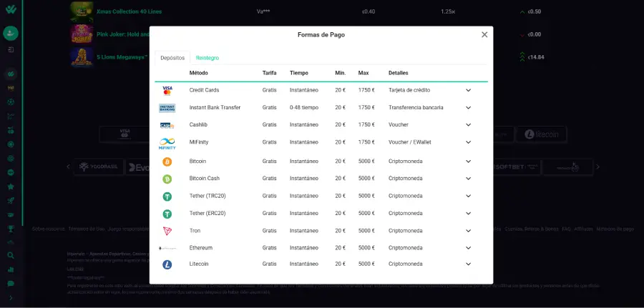Click the Litecoin badge behind the dialog
644x308 pixels.
click(542, 134)
